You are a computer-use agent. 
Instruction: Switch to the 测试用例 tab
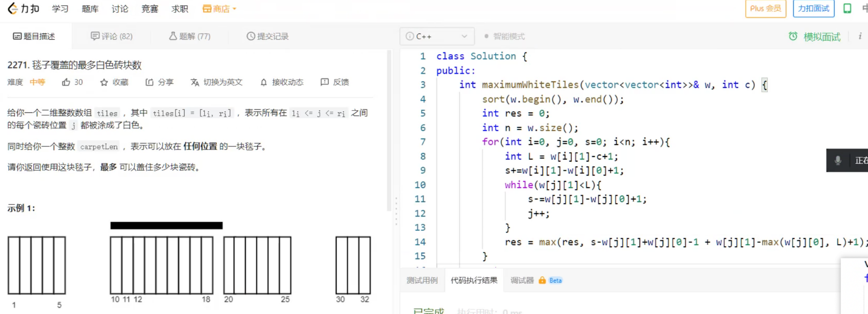coord(422,280)
